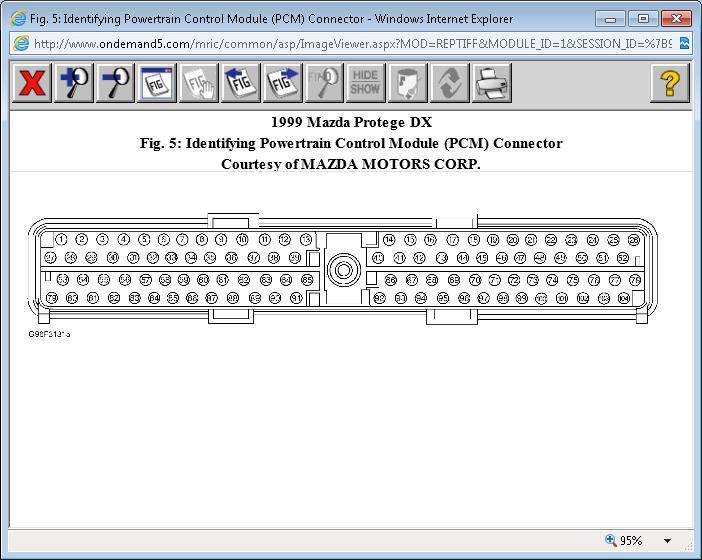Click the red X close viewer icon
The width and height of the screenshot is (702, 560).
32,83
